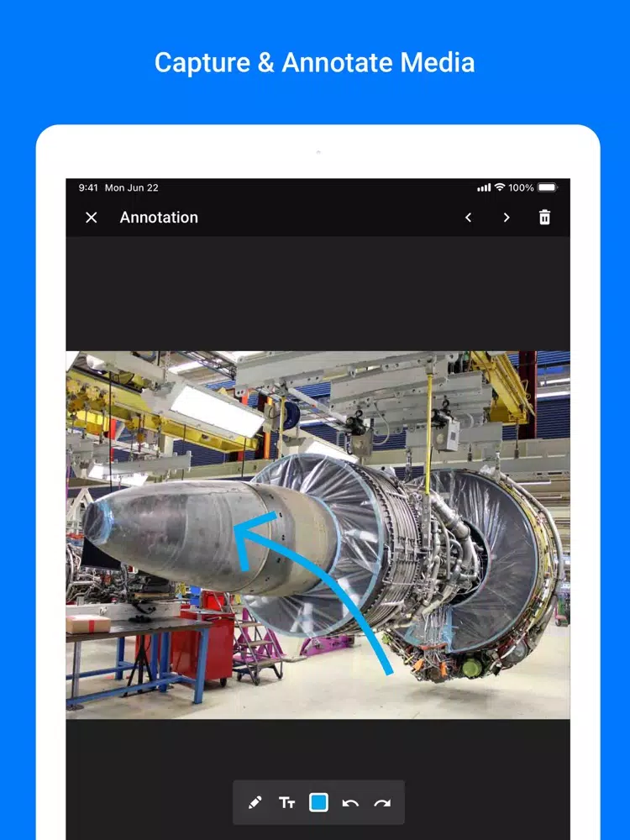Select the text annotation tool
The height and width of the screenshot is (840, 630).
[x=286, y=802]
